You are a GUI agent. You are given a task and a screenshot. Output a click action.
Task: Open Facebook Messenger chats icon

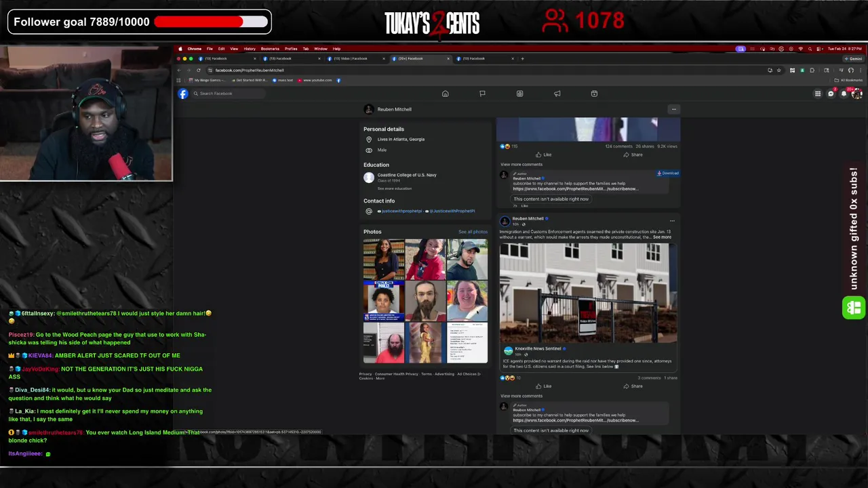tap(831, 94)
